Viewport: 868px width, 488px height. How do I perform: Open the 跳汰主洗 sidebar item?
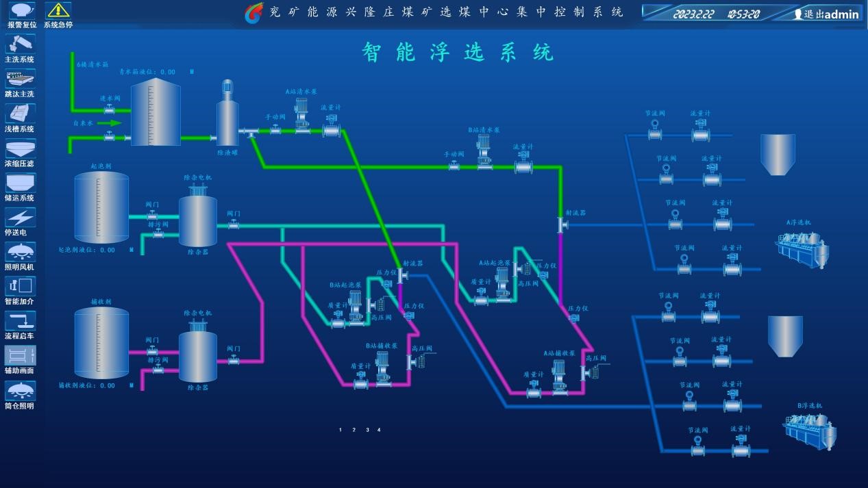(x=20, y=79)
